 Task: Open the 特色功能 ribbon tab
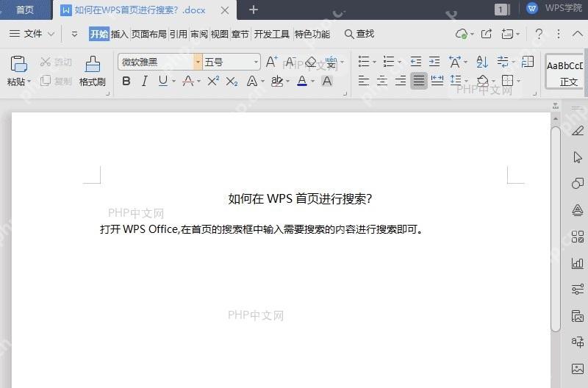click(x=312, y=34)
